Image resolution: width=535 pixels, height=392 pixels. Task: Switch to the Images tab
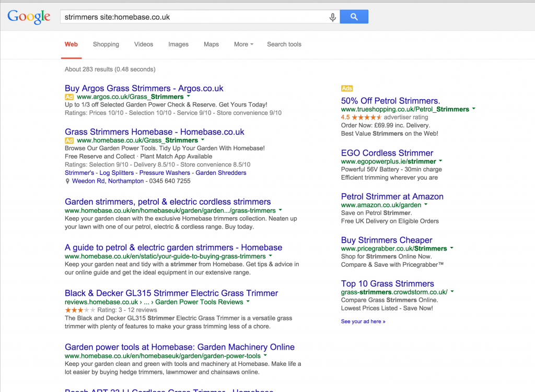pos(179,44)
